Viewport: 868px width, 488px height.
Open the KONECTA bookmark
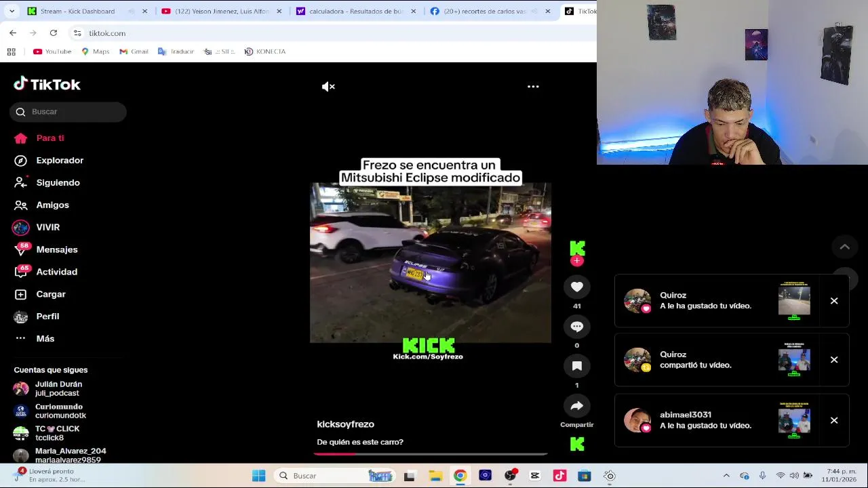[x=265, y=52]
